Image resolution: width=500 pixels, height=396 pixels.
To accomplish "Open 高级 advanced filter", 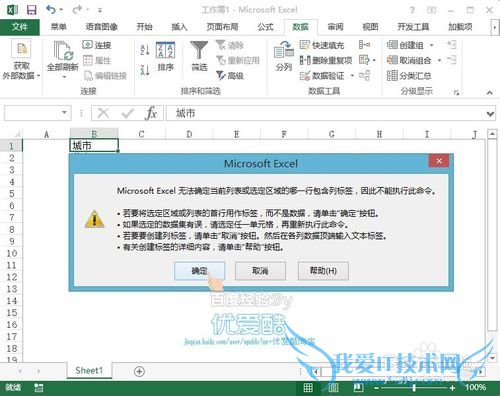I will pos(230,76).
